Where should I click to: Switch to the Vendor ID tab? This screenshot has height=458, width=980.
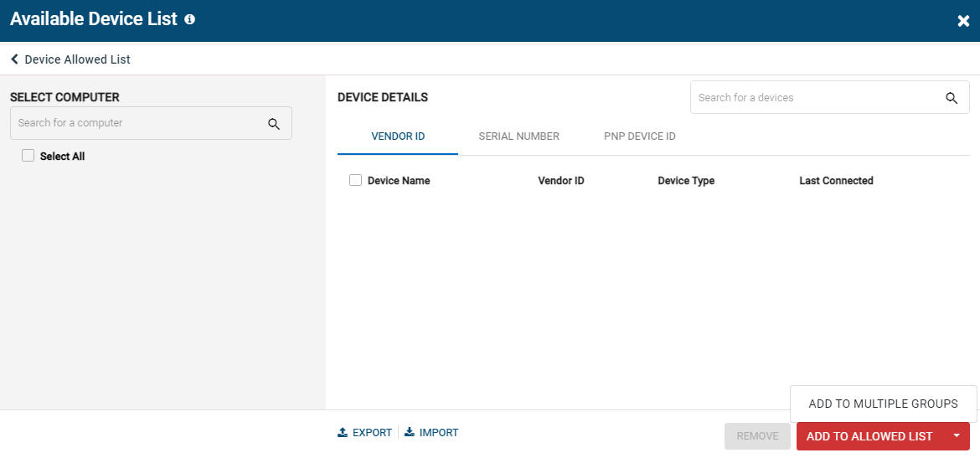398,136
